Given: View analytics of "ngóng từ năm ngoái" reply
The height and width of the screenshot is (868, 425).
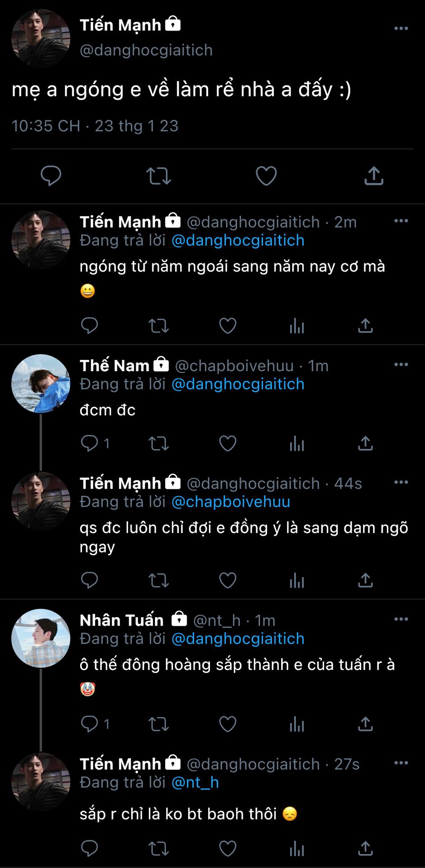Looking at the screenshot, I should coord(297,326).
